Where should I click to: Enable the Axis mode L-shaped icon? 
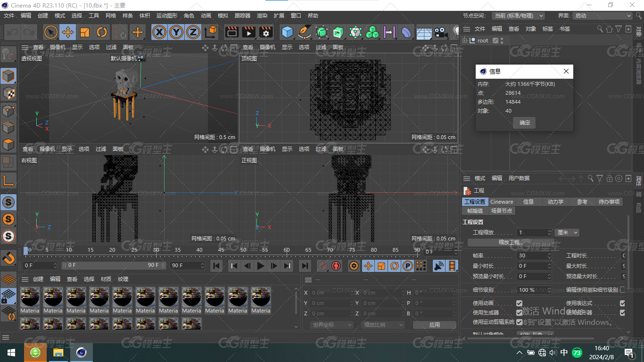[8, 180]
